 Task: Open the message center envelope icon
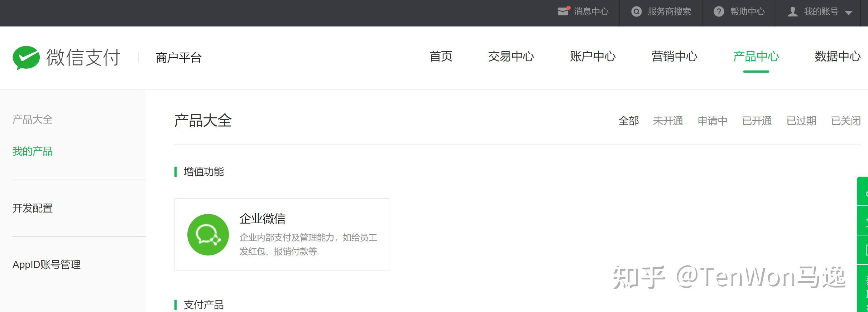(x=563, y=11)
